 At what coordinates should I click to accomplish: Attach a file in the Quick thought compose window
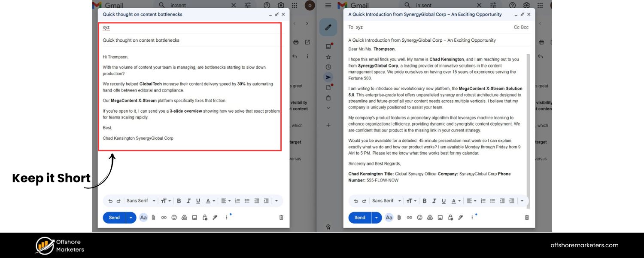point(153,218)
